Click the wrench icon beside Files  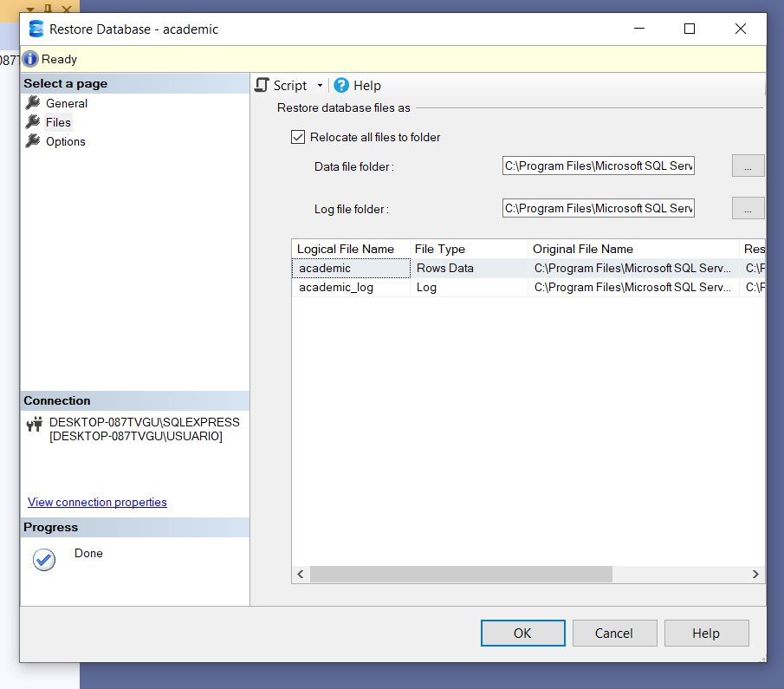33,121
